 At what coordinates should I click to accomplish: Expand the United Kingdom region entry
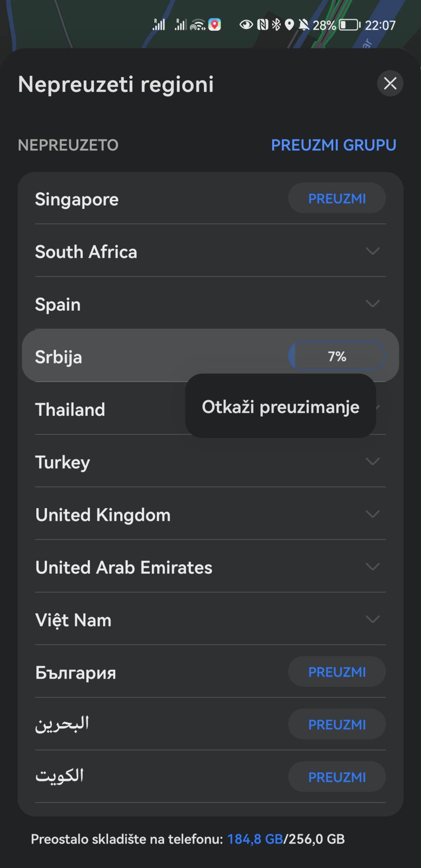tap(372, 514)
